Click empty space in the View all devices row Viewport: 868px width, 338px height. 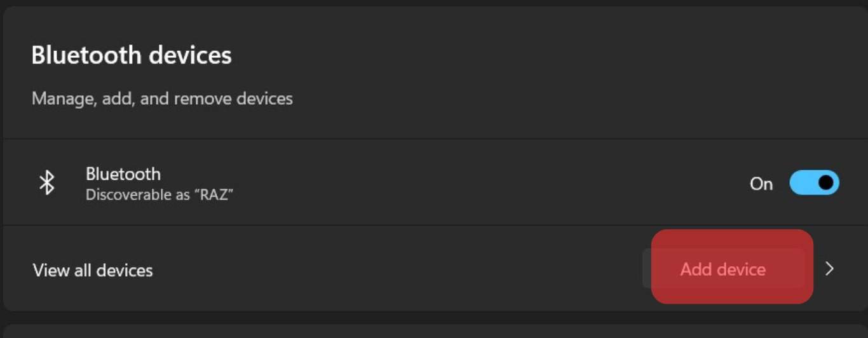pyautogui.click(x=394, y=269)
